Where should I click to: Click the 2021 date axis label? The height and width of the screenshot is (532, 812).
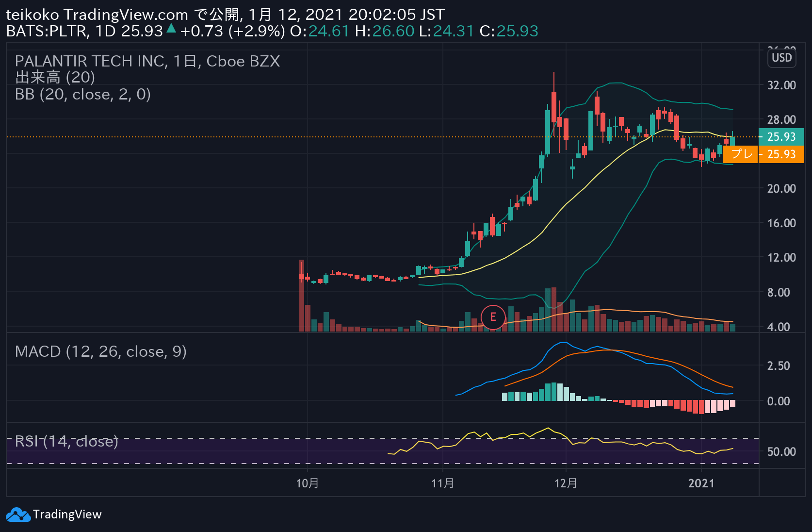point(701,483)
